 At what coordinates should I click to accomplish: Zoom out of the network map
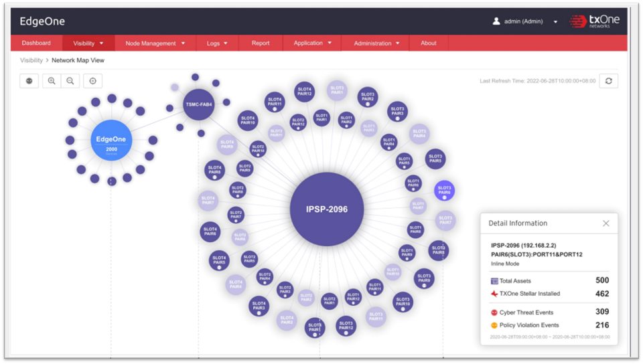[x=70, y=81]
